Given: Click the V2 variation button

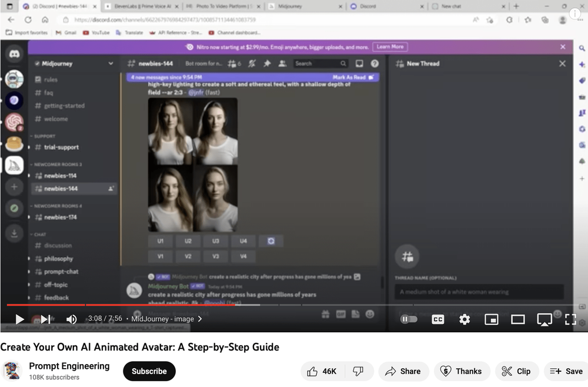Looking at the screenshot, I should (188, 256).
